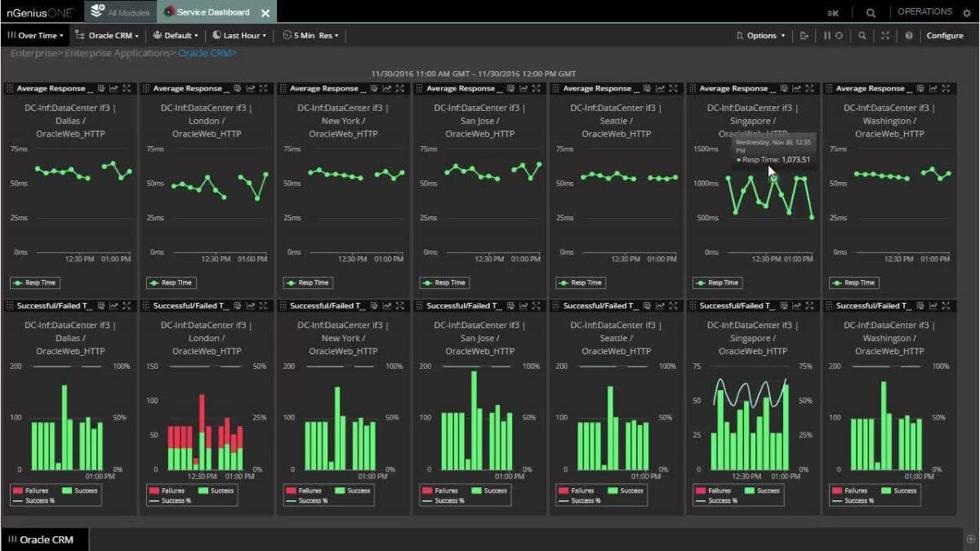Open the Oracle CRM dropdown in the toolbar

coord(107,35)
